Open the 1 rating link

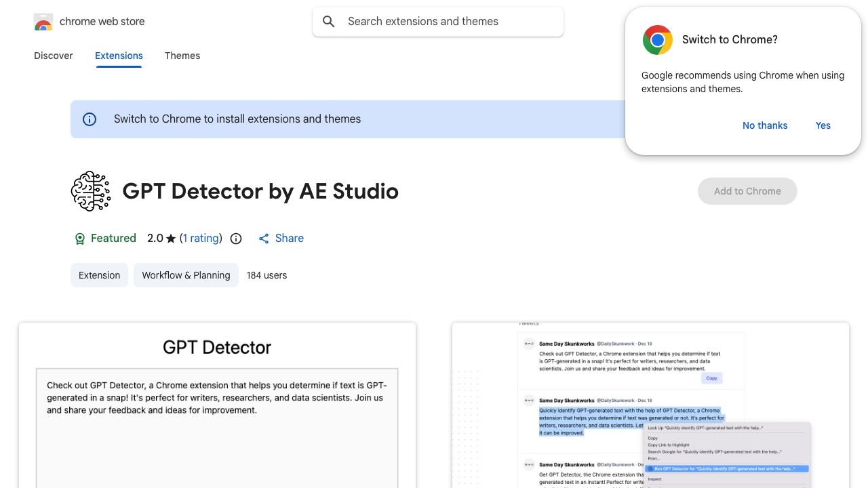[x=201, y=239]
